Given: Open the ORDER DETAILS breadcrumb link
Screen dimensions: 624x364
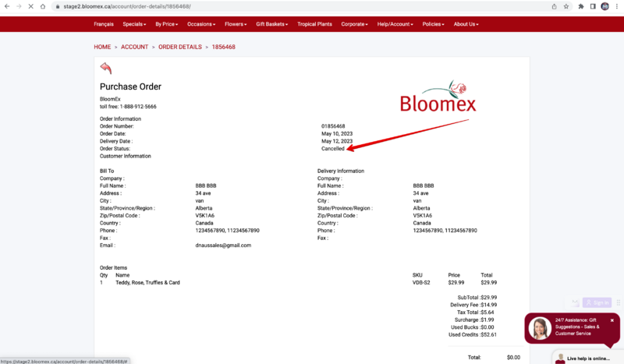Looking at the screenshot, I should point(180,47).
